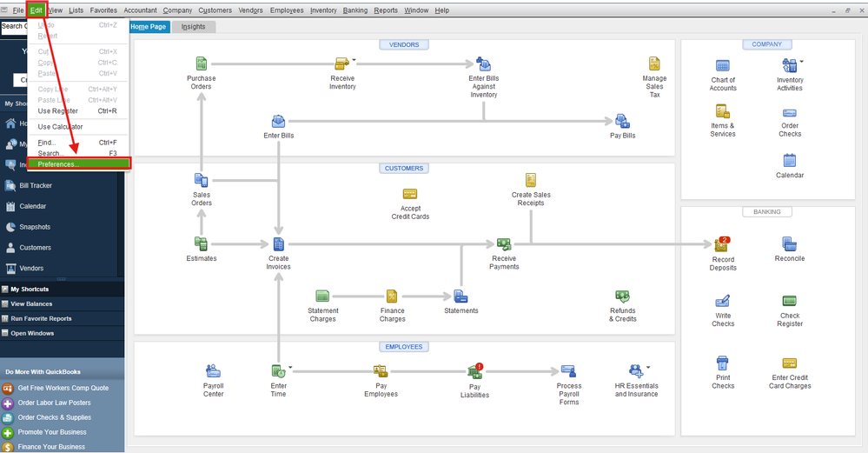Open Sales Orders icon

point(201,181)
